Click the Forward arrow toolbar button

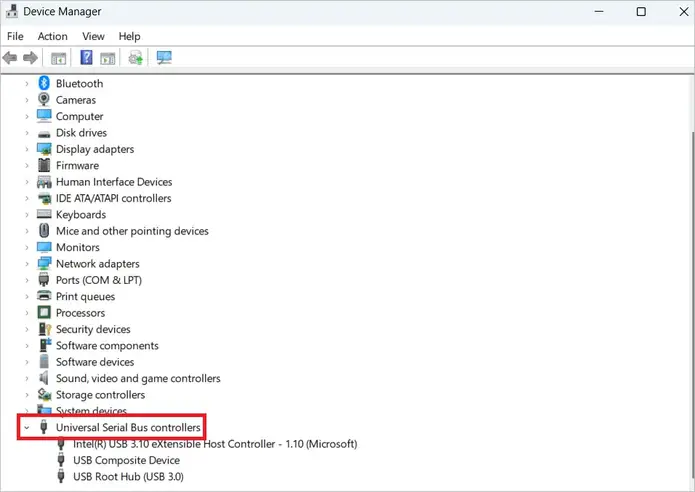pyautogui.click(x=30, y=58)
